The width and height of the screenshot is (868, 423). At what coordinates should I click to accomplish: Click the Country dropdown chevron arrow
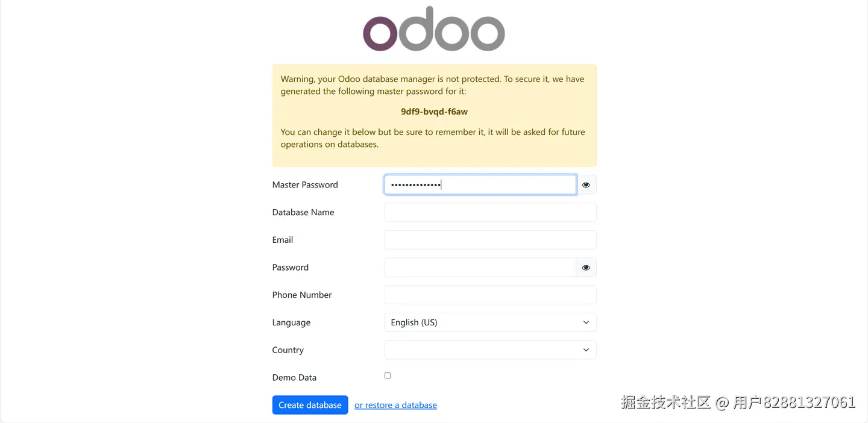click(586, 350)
